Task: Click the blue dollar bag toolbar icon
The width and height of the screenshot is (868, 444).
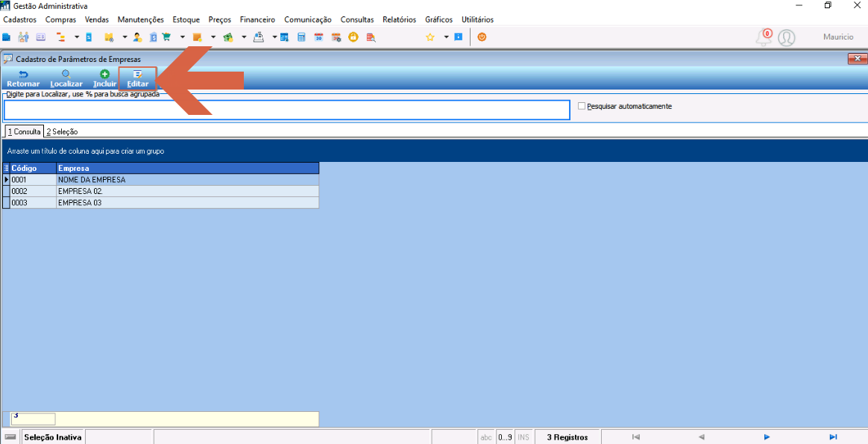Action: [154, 37]
